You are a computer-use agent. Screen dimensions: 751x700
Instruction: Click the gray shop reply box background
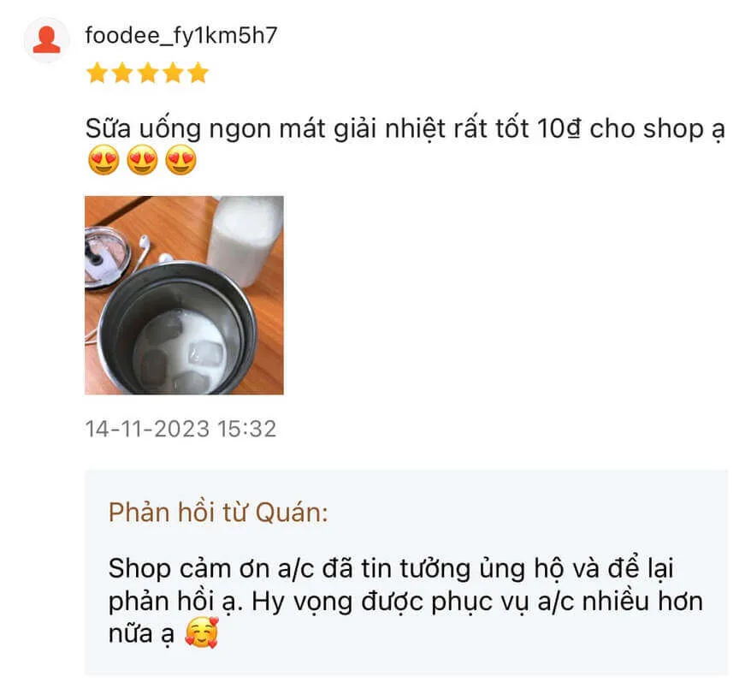406,572
